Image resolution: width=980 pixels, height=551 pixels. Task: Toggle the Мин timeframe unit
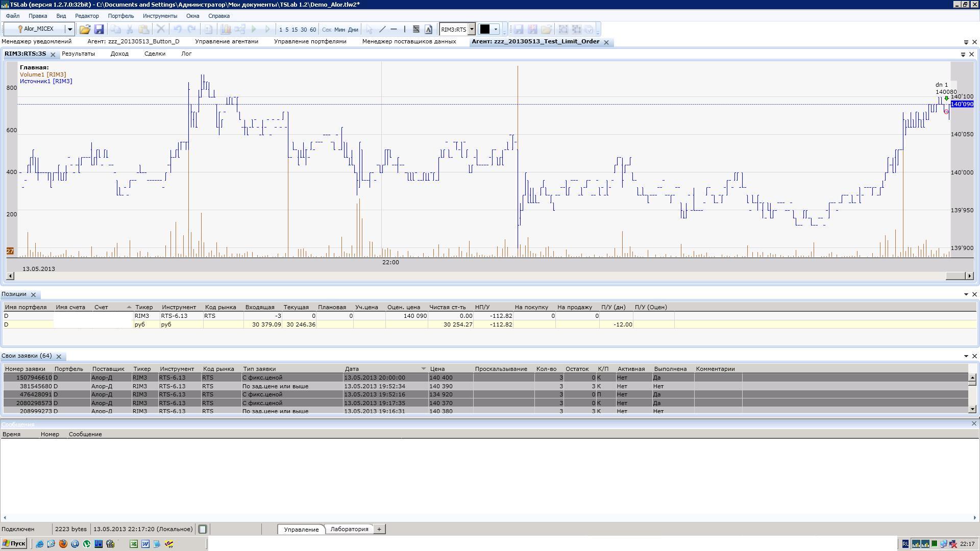point(339,30)
